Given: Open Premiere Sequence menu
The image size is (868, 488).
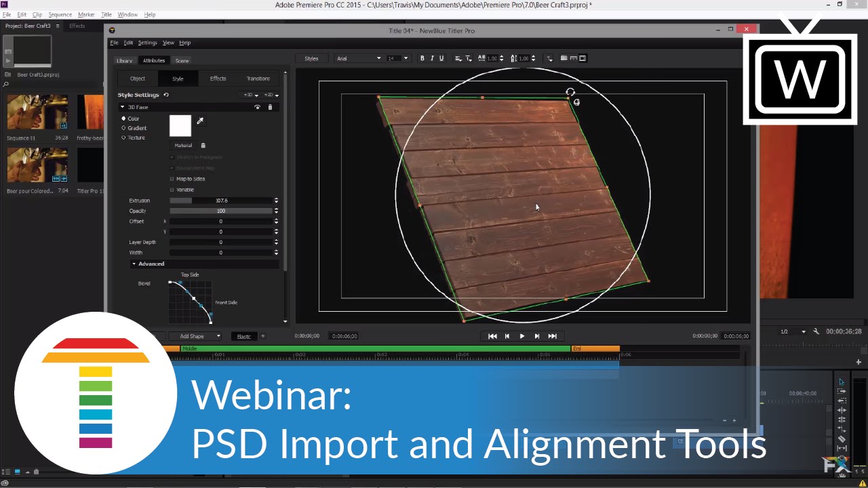Looking at the screenshot, I should [x=60, y=14].
